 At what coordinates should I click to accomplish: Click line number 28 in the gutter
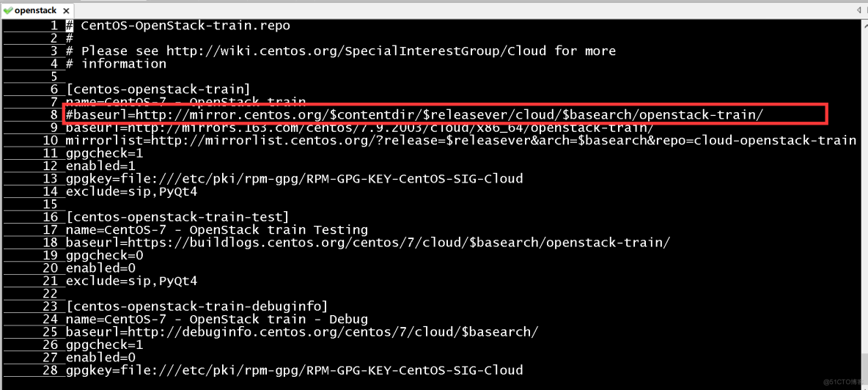pyautogui.click(x=50, y=370)
